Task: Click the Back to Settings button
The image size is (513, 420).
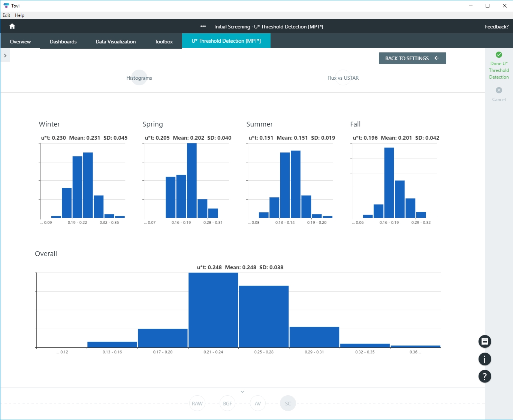Action: pyautogui.click(x=412, y=58)
